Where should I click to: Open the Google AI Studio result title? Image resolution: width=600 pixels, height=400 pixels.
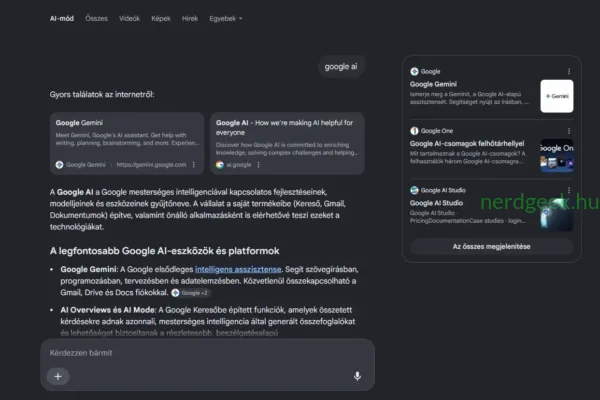(x=436, y=203)
